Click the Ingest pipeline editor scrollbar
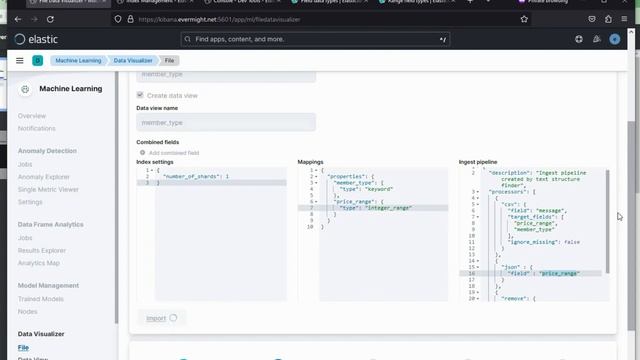Image resolution: width=640 pixels, height=360 pixels. [x=607, y=222]
